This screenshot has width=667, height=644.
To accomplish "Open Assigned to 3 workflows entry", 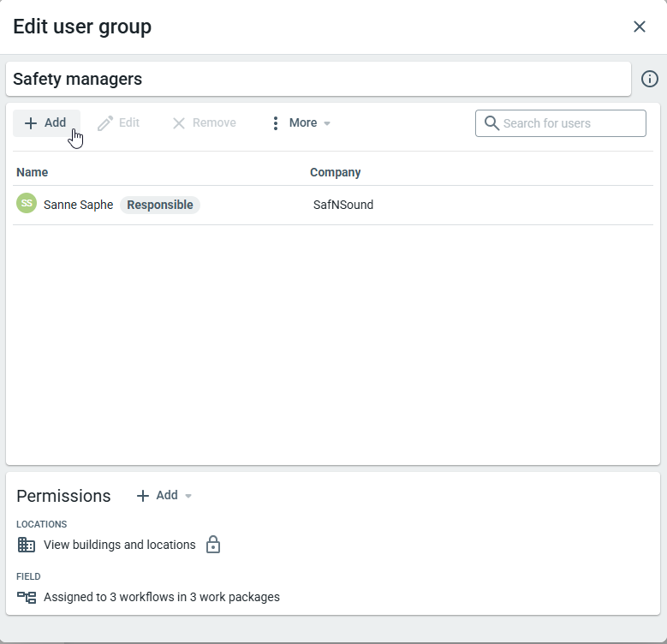I will 161,598.
